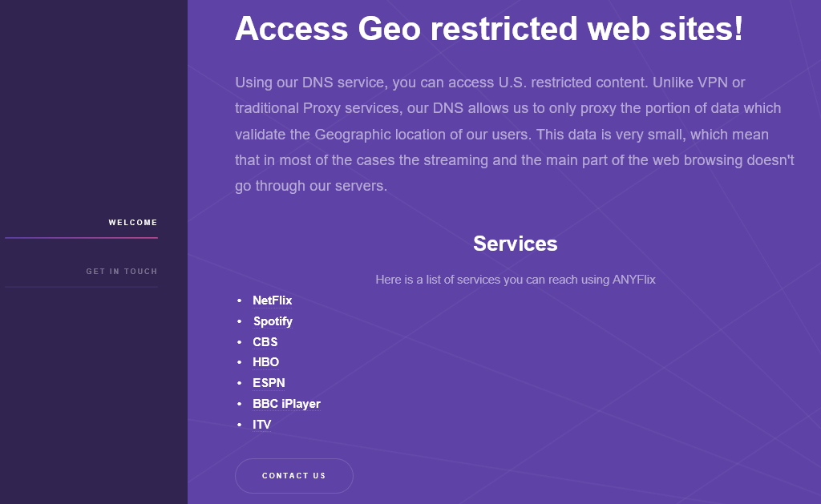
Task: Click CBS in the services list
Action: pyautogui.click(x=265, y=342)
